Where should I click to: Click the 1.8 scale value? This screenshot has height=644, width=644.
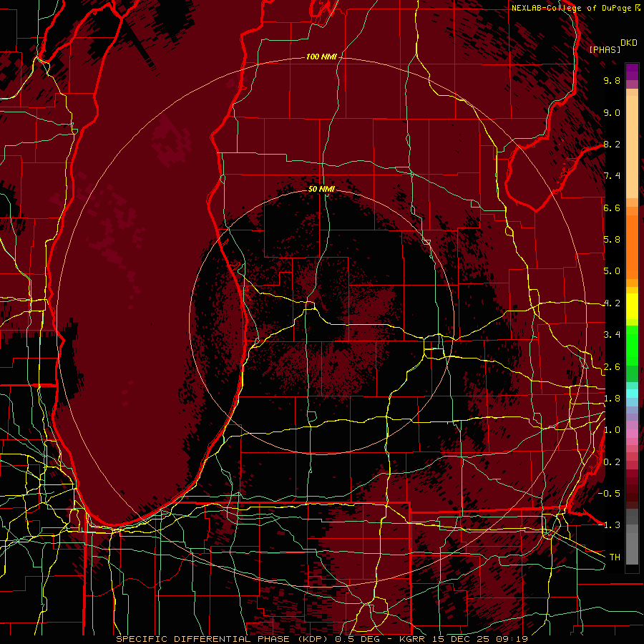[x=612, y=399]
